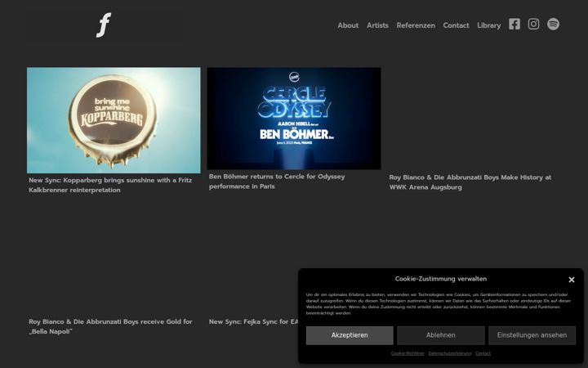Screen dimensions: 588x368
Task: Click Einstellungen ansehen button
Action: tap(532, 335)
